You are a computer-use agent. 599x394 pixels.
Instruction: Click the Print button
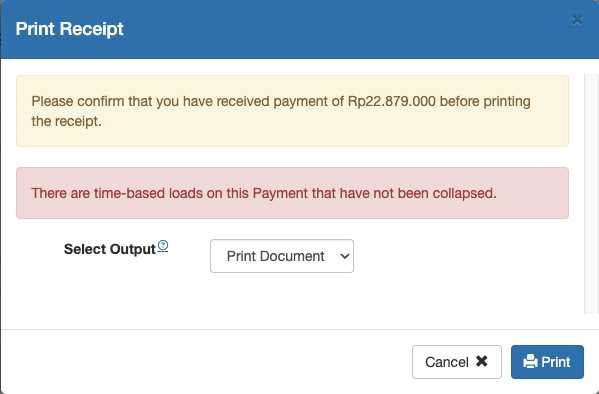547,362
